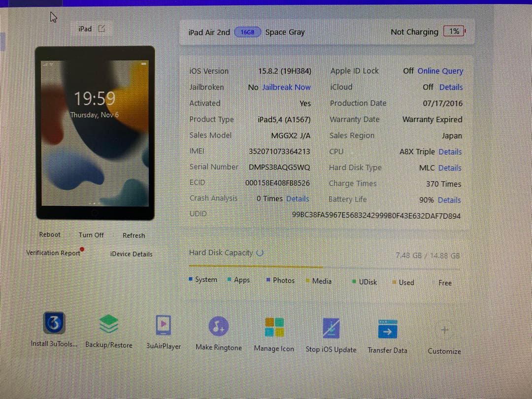Click the serial number DMPS38AQG5WQ
This screenshot has width=532, height=399.
coord(279,167)
